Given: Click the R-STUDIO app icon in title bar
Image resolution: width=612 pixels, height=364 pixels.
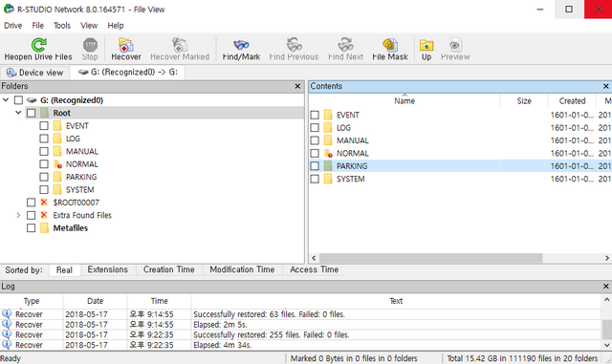Looking at the screenshot, I should tap(9, 9).
